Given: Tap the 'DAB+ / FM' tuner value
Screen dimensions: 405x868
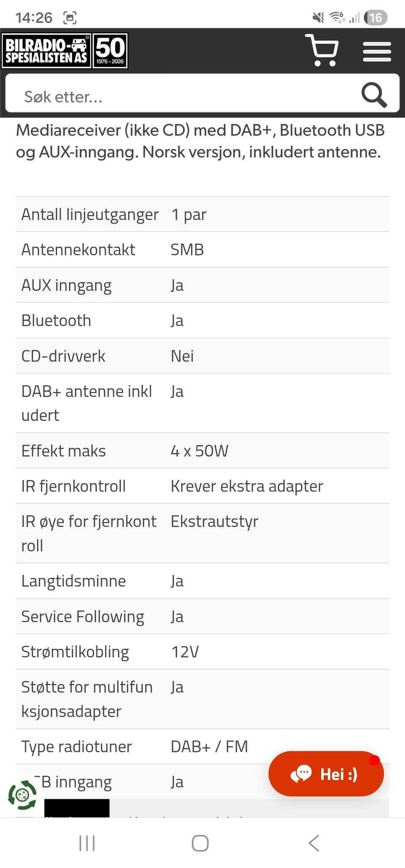Looking at the screenshot, I should click(209, 747).
